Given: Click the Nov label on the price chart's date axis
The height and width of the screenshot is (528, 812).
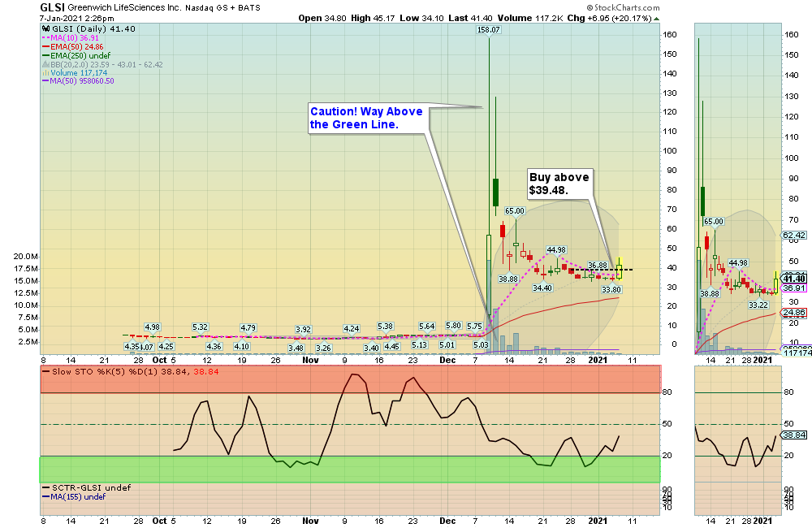Looking at the screenshot, I should (x=310, y=360).
